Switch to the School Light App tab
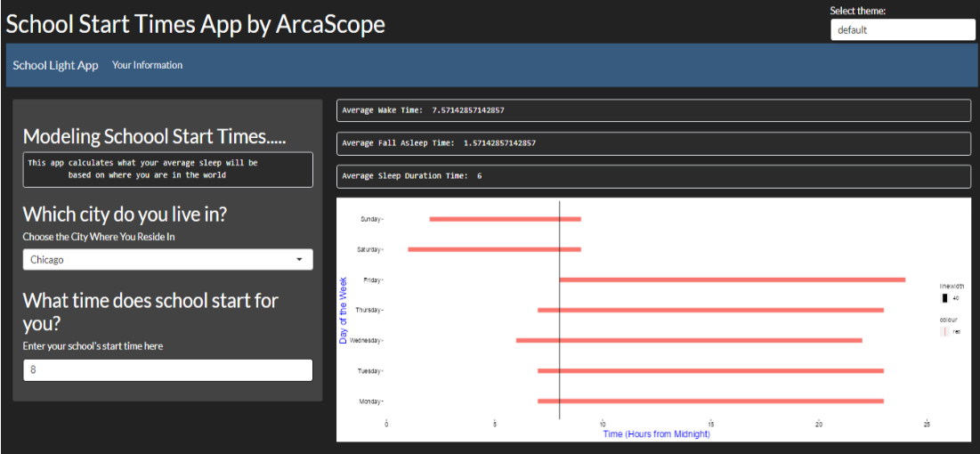Viewport: 980px width, 454px height. pos(55,66)
